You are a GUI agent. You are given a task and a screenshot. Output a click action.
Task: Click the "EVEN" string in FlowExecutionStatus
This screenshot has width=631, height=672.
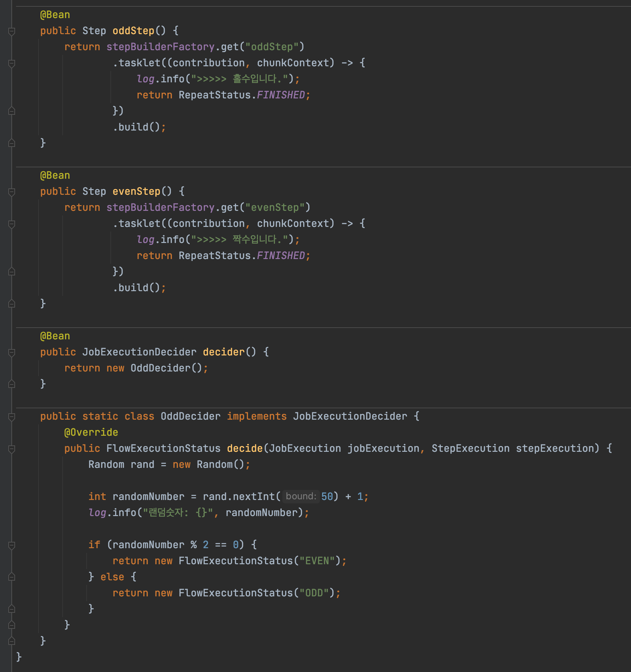click(x=317, y=561)
